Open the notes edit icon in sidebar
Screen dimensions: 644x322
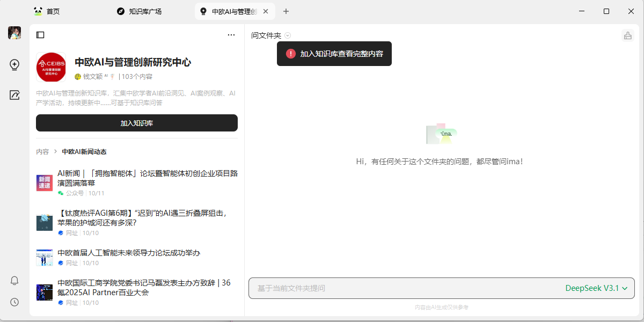(x=14, y=95)
